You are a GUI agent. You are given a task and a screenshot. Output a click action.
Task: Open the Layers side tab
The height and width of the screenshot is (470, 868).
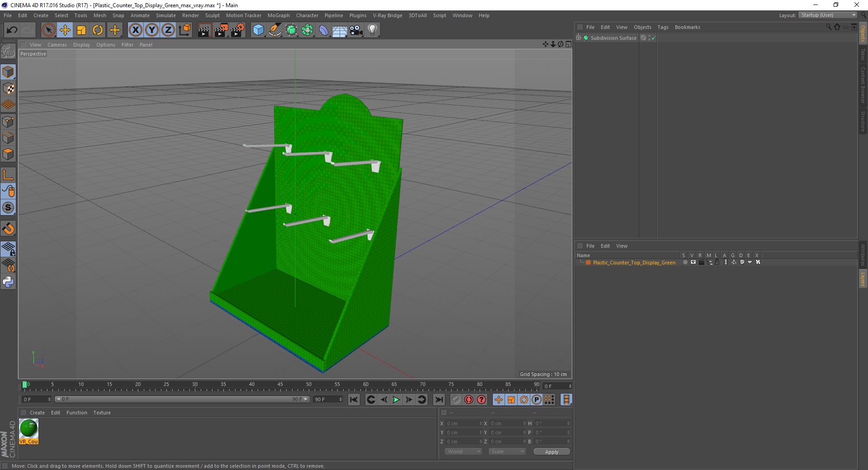(x=863, y=279)
